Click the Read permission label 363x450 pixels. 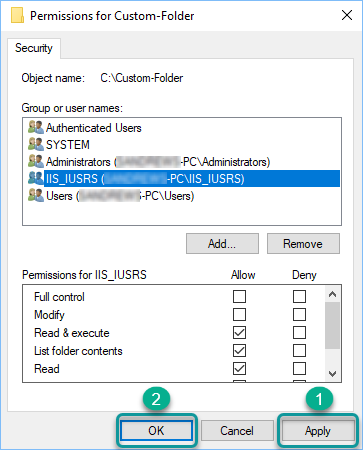pyautogui.click(x=47, y=369)
